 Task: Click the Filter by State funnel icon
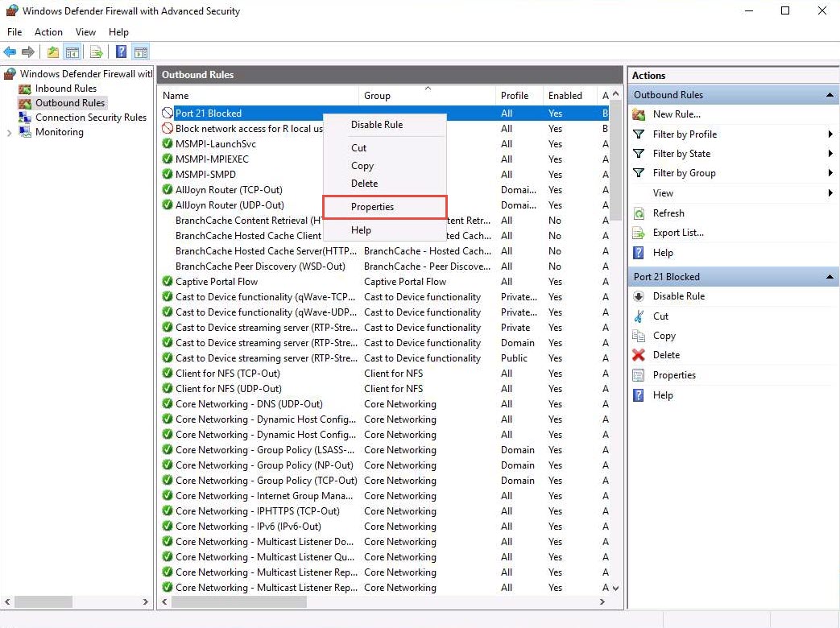(639, 154)
